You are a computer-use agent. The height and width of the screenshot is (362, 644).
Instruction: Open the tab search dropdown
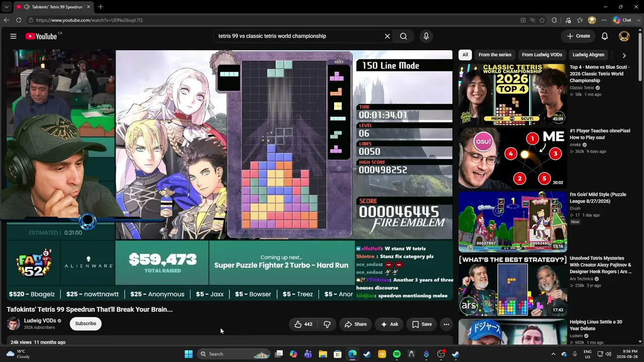[x=7, y=7]
